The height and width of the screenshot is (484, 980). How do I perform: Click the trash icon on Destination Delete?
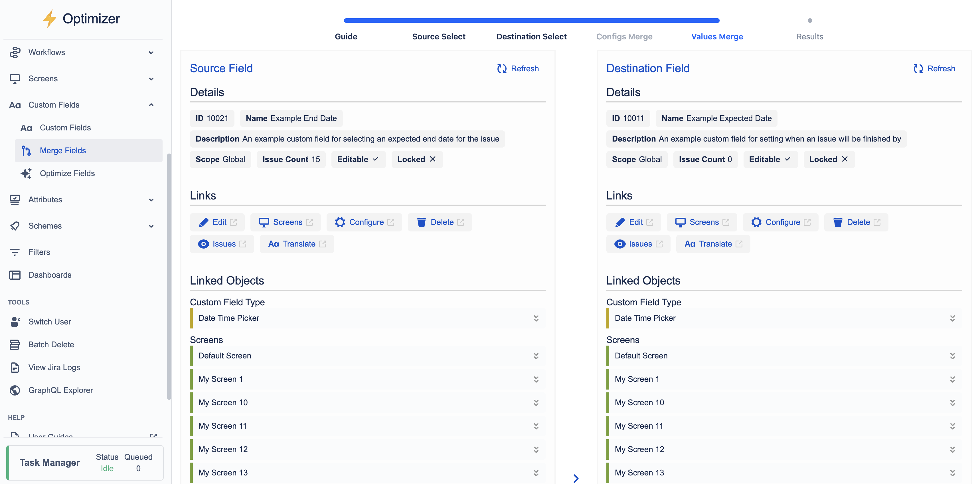coord(838,222)
